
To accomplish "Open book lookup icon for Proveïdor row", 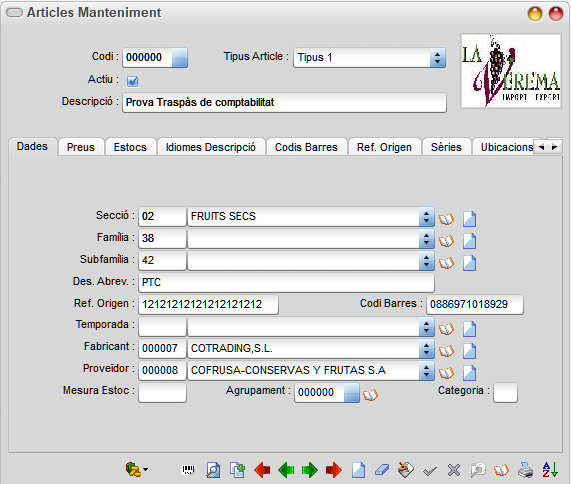I will 446,373.
